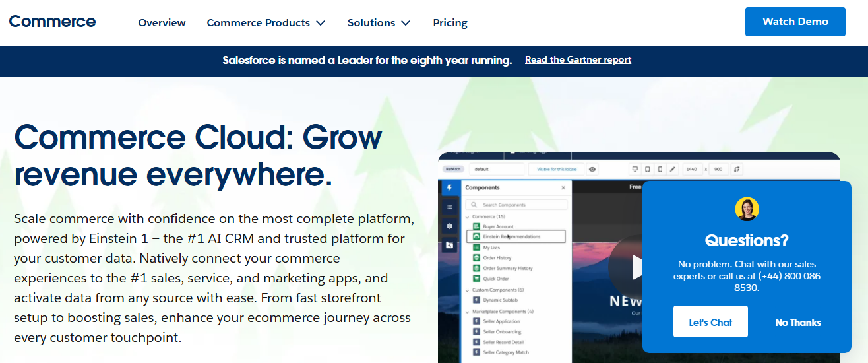The height and width of the screenshot is (363, 868).
Task: Click the Einstein Recommendations green icon
Action: tap(477, 236)
